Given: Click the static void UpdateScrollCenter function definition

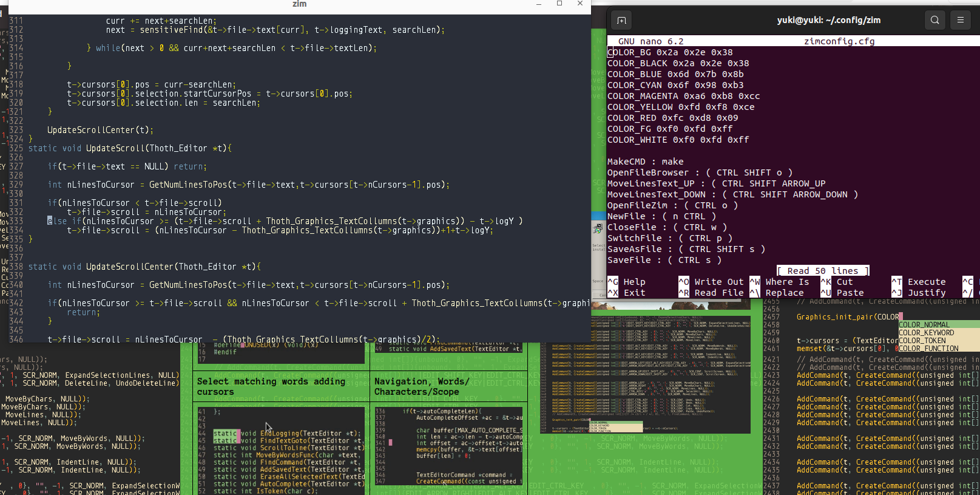Looking at the screenshot, I should (144, 267).
